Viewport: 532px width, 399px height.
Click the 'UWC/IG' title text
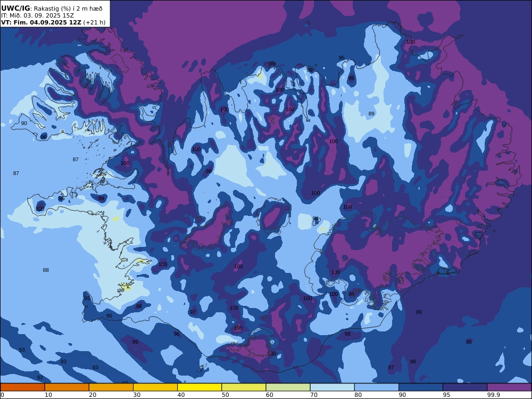[15, 9]
